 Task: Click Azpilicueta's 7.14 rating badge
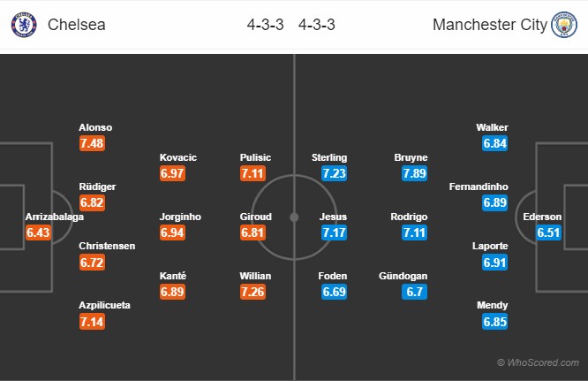92,322
